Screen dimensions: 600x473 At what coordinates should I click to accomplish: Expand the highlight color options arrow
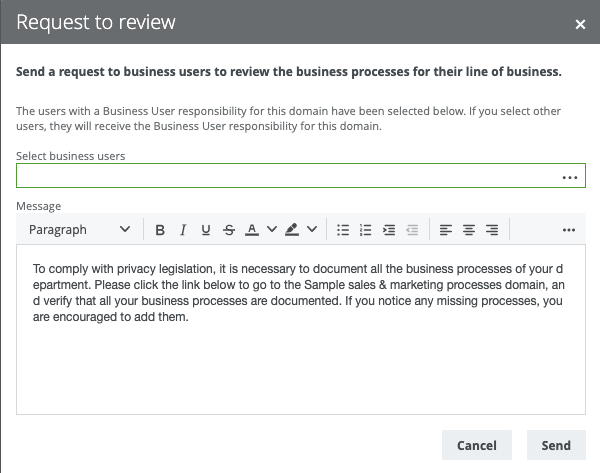point(312,230)
